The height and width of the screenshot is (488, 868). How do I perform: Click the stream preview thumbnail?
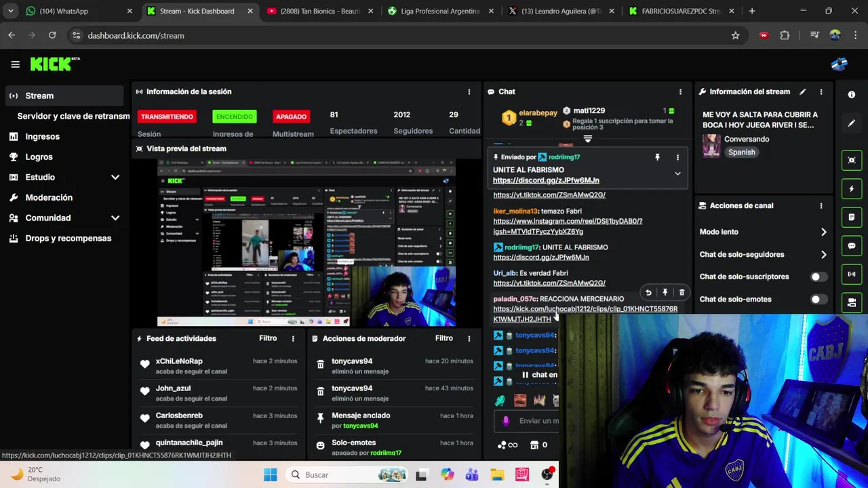point(307,244)
